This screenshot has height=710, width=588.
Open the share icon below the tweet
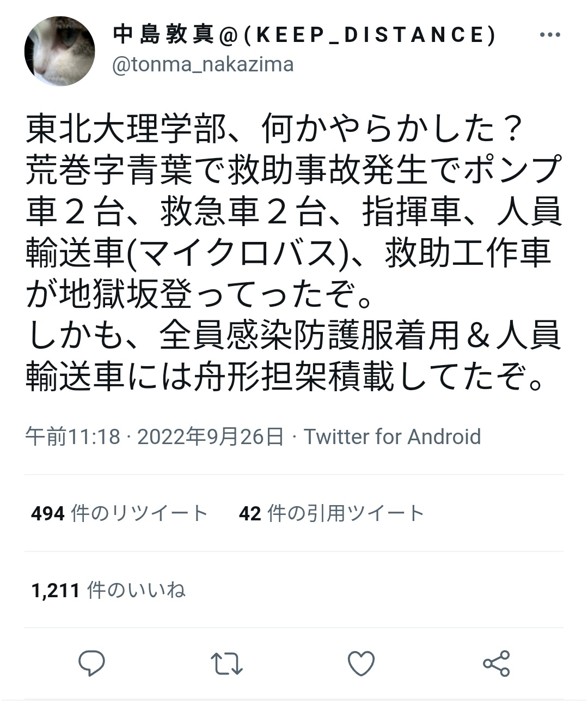point(496,663)
